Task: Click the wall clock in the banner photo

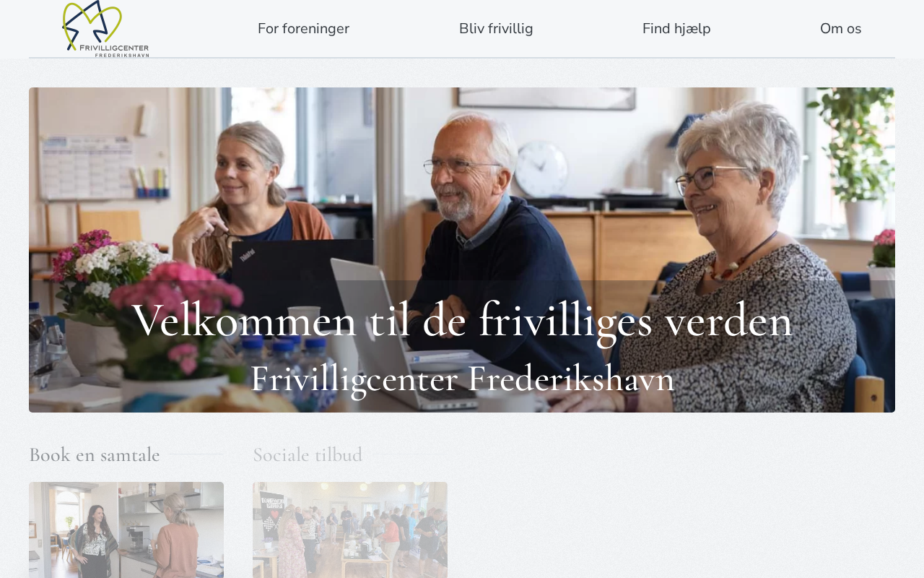Action: click(541, 169)
